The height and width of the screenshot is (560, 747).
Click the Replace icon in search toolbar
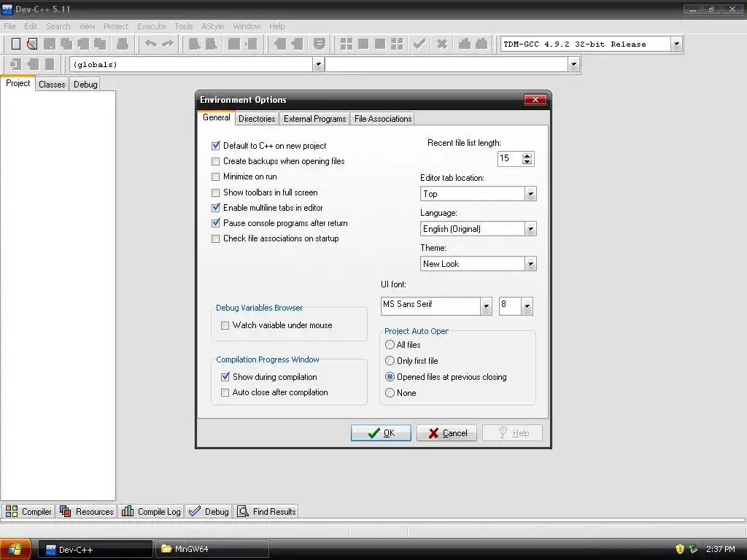pyautogui.click(x=211, y=44)
